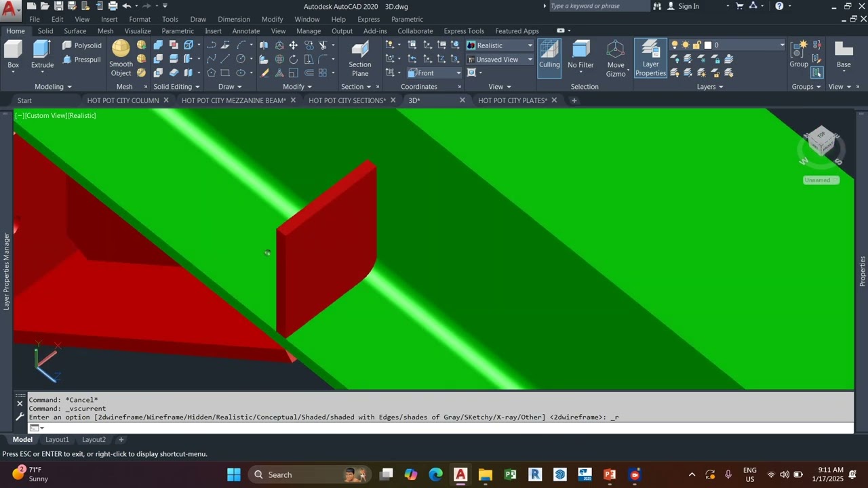This screenshot has height=488, width=868.
Task: Switch to HOT POT CITY COLUMN drawing tab
Action: [123, 100]
